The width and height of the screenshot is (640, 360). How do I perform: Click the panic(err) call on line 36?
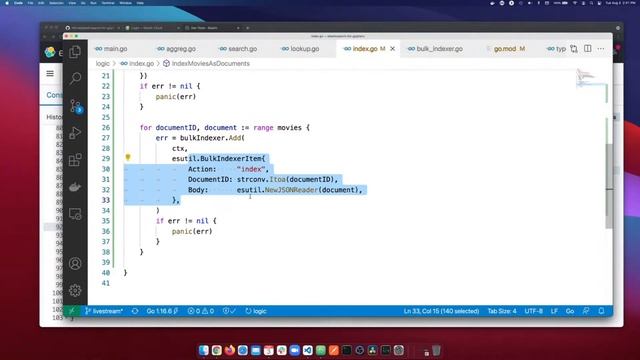point(192,231)
